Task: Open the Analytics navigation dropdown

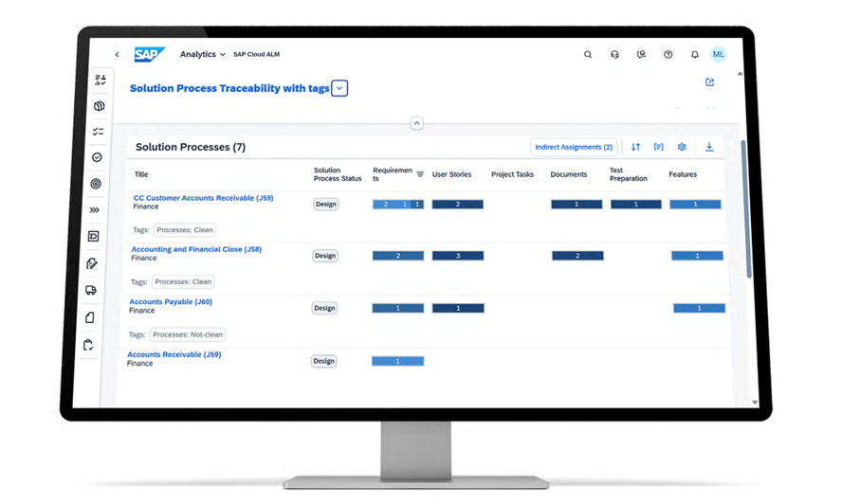Action: [x=202, y=54]
